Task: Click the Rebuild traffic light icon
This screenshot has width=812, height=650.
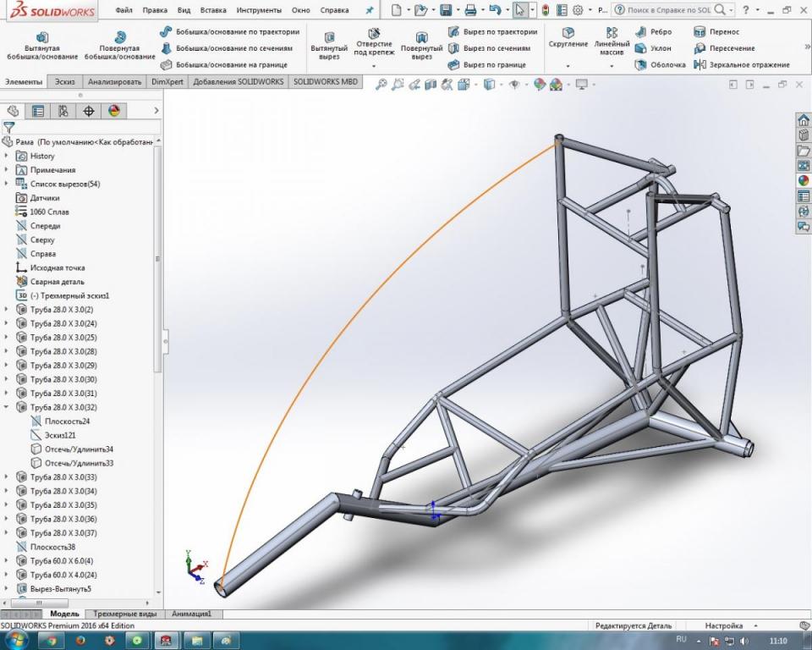Action: (545, 10)
